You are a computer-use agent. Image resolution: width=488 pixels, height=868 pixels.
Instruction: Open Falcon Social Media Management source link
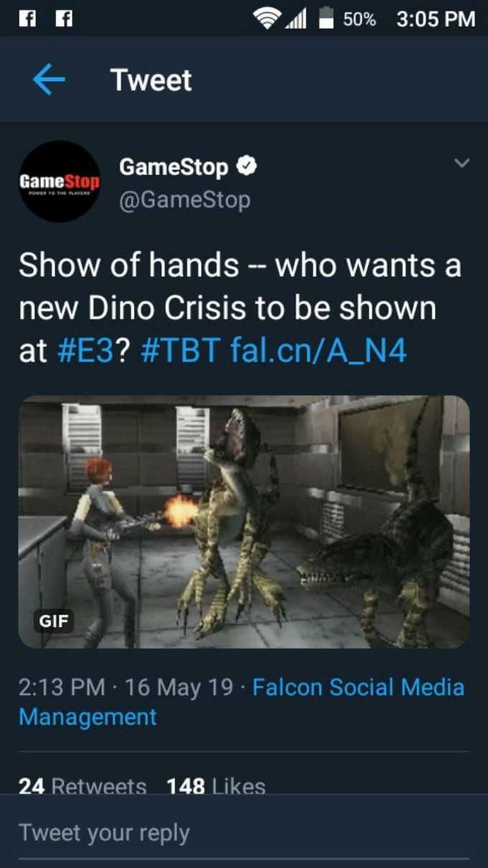[241, 702]
